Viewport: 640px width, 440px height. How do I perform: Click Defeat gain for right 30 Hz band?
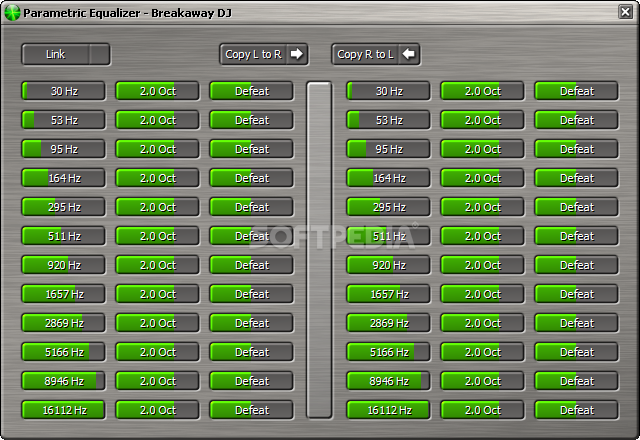(576, 91)
